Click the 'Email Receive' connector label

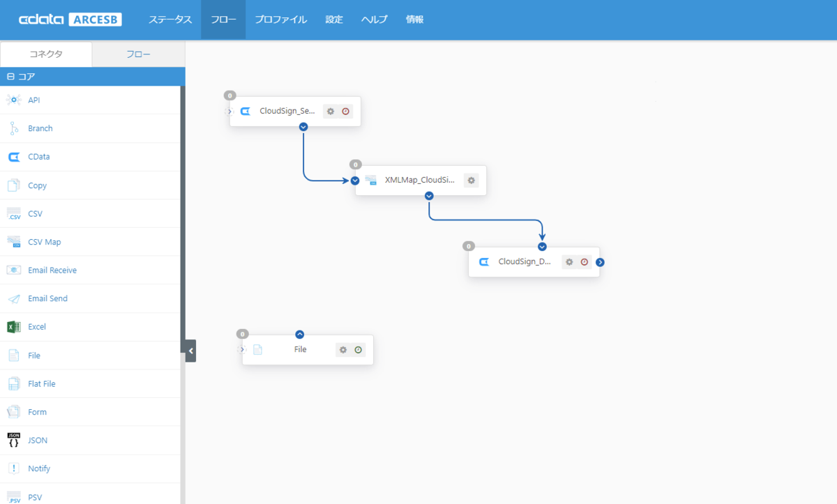52,270
